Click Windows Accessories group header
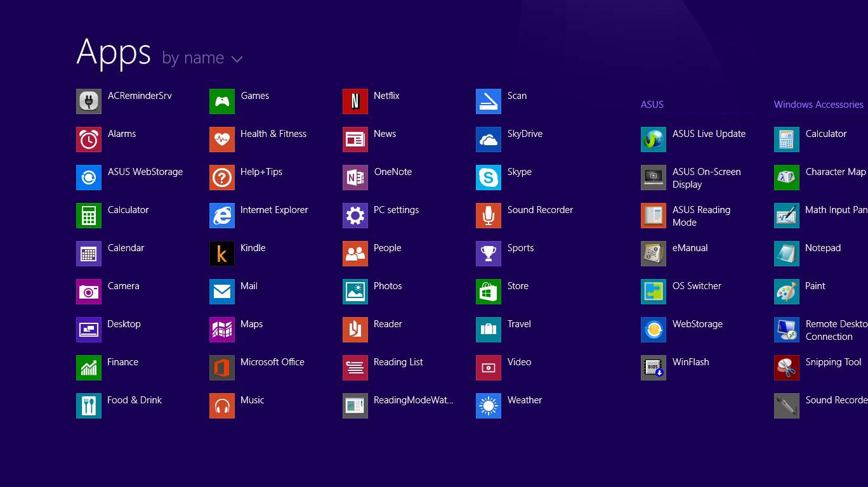 [819, 105]
